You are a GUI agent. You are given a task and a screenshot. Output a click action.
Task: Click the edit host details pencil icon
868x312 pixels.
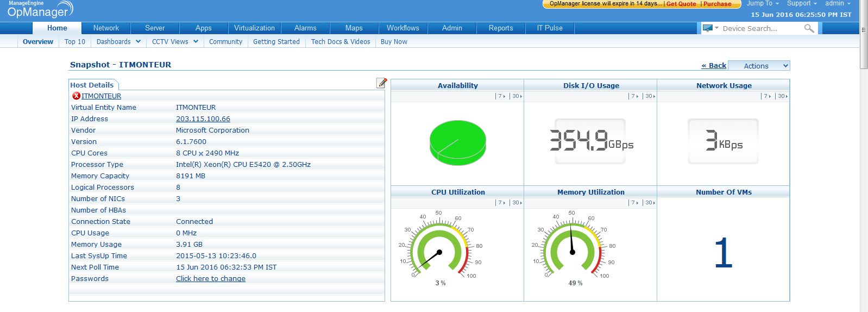pos(381,83)
